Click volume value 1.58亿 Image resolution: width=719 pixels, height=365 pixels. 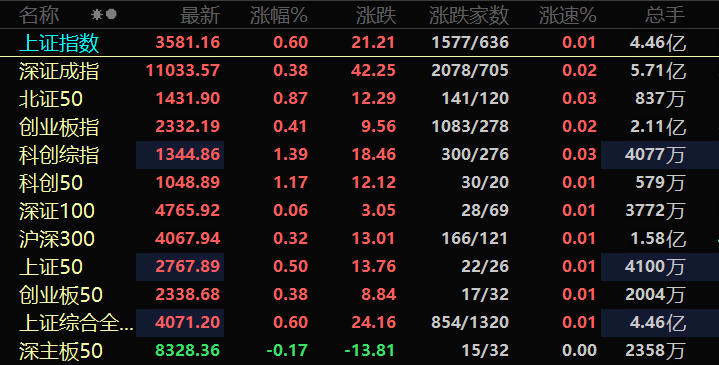pos(658,238)
